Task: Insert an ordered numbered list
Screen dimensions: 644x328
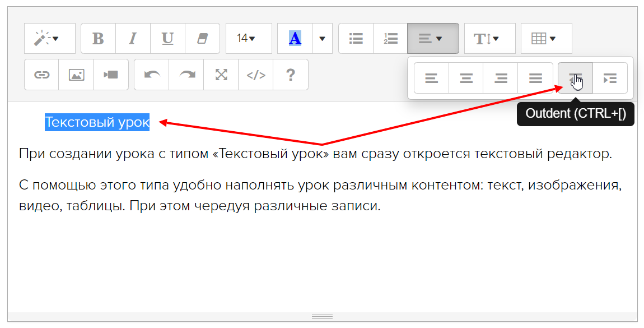Action: [x=390, y=39]
